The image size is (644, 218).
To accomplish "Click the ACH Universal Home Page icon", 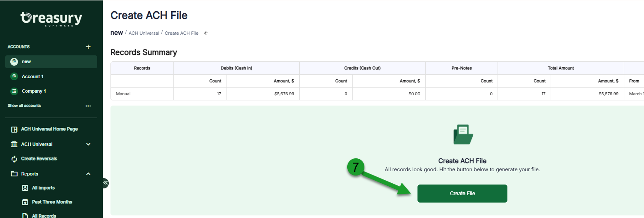I will pos(14,129).
